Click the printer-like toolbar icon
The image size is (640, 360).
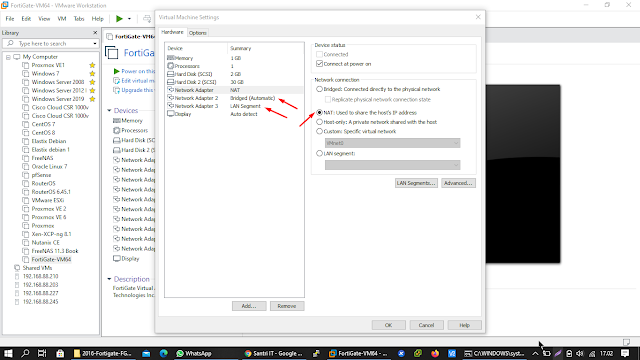coord(147,19)
